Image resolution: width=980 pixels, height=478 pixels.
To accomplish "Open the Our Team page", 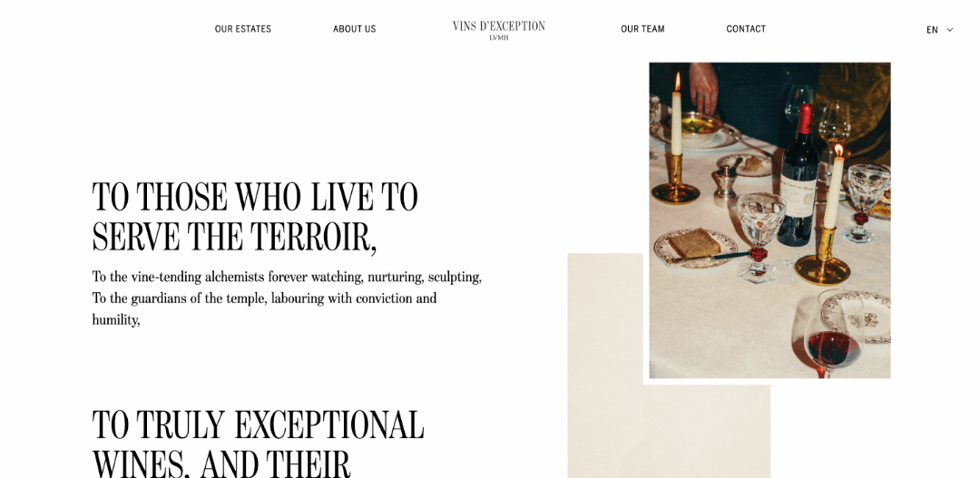I will [x=642, y=29].
